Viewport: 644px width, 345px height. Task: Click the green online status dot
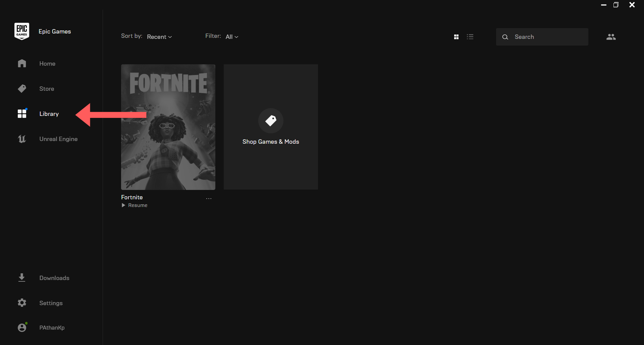pyautogui.click(x=26, y=323)
